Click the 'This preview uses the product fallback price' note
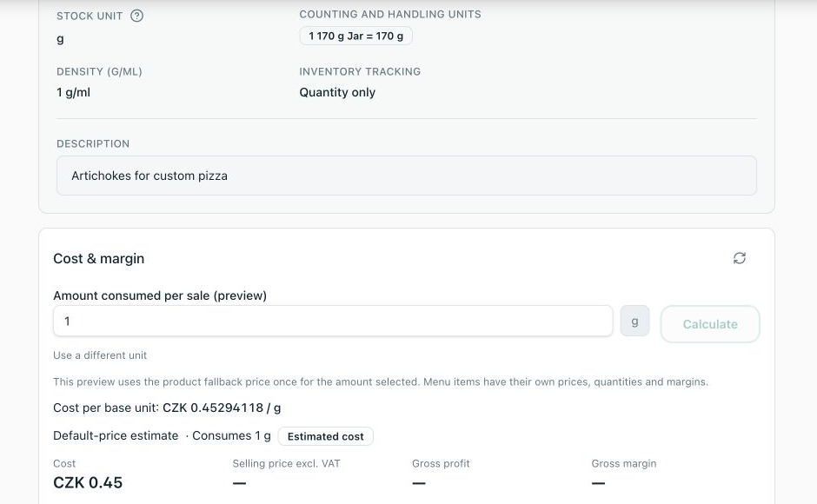 point(381,381)
